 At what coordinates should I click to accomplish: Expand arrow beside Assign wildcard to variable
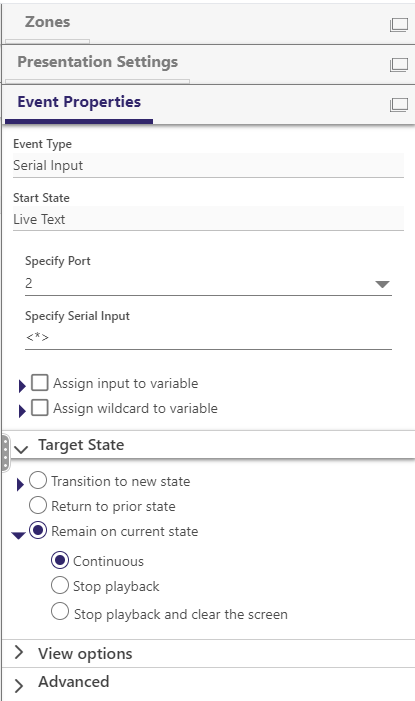click(x=21, y=411)
